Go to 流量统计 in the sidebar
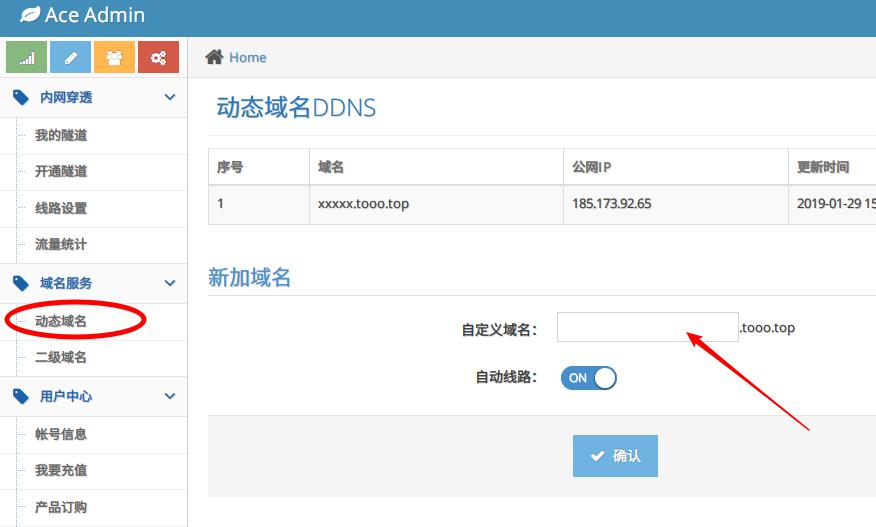The height and width of the screenshot is (527, 876). (x=61, y=244)
